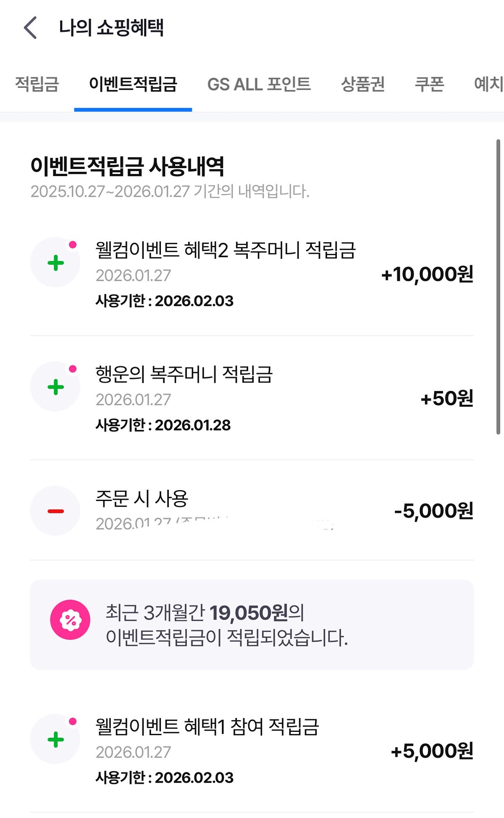The height and width of the screenshot is (818, 504).
Task: Go to the 상품권 tab
Action: pos(362,84)
